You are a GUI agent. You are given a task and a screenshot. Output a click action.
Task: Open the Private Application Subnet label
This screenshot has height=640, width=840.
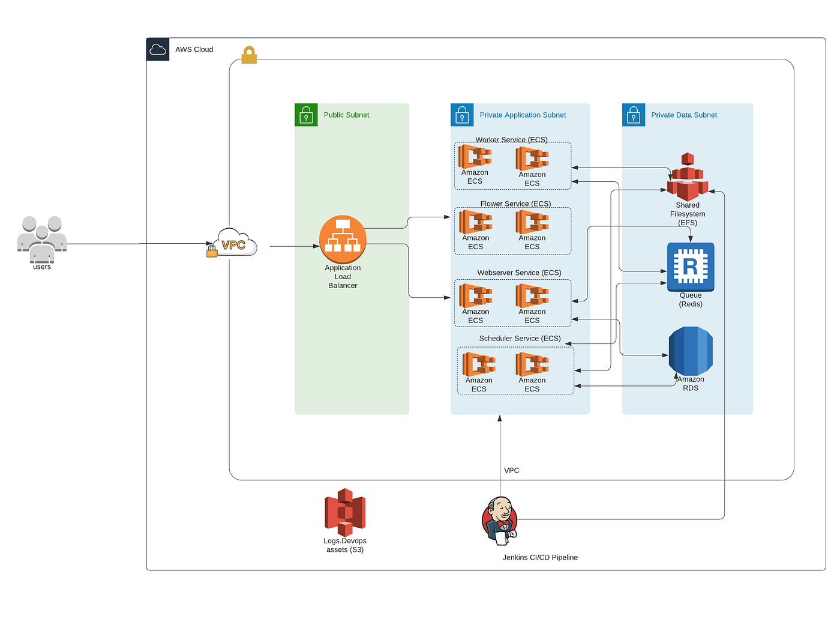point(523,115)
